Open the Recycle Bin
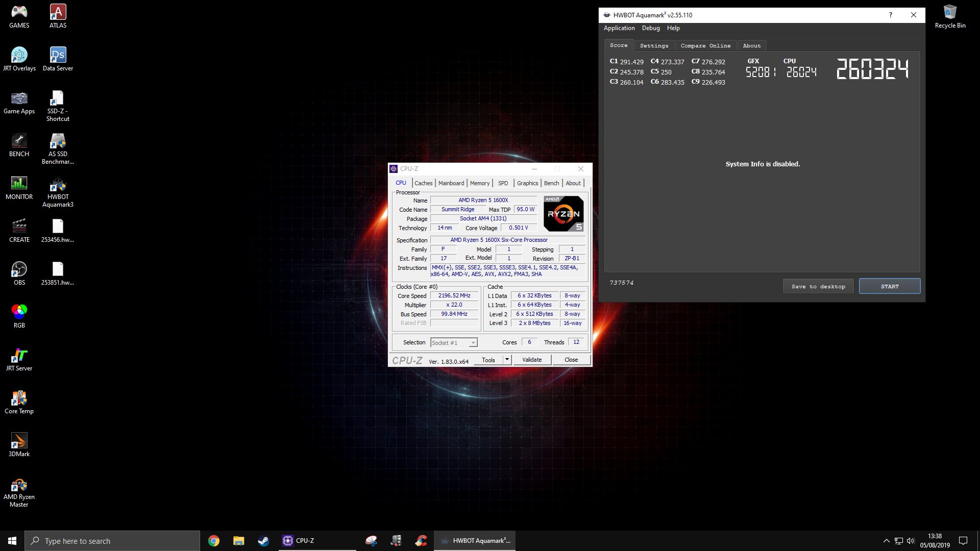Screen dimensions: 980x551 pos(950,16)
